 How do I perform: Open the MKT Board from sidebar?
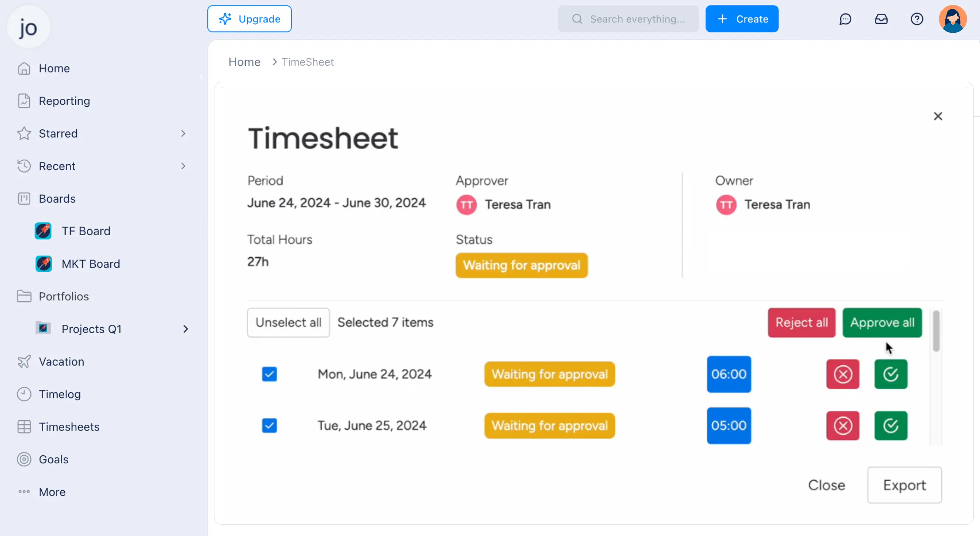click(x=90, y=264)
